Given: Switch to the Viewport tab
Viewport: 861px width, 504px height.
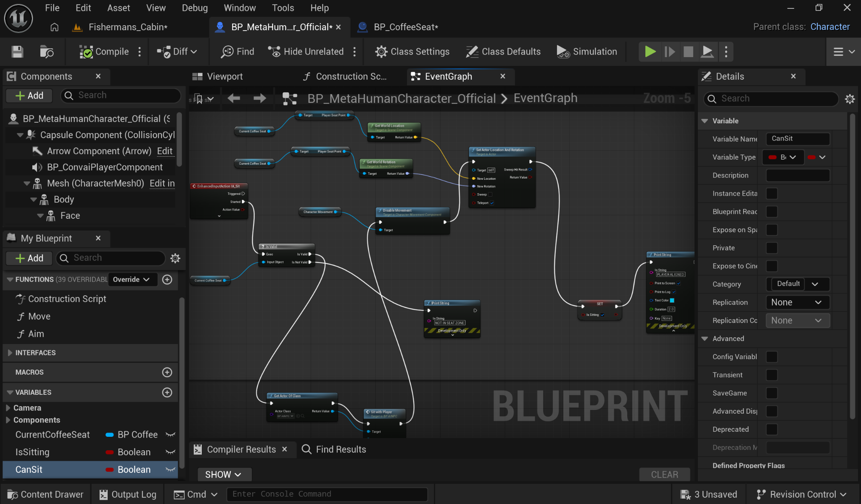Looking at the screenshot, I should click(x=217, y=76).
